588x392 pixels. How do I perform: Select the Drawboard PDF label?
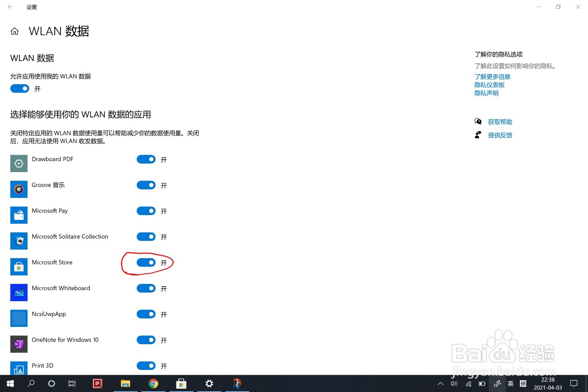53,159
